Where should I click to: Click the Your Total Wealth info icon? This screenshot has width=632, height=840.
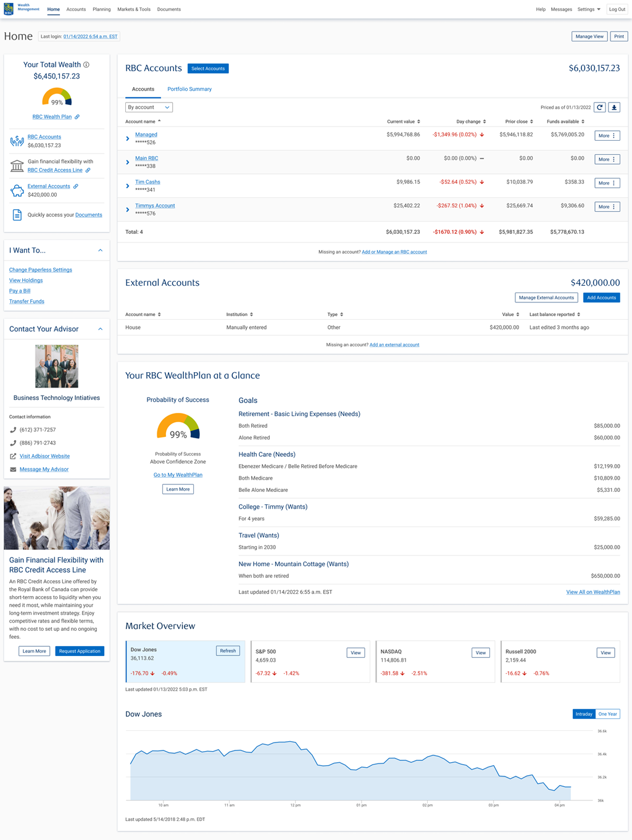coord(86,65)
